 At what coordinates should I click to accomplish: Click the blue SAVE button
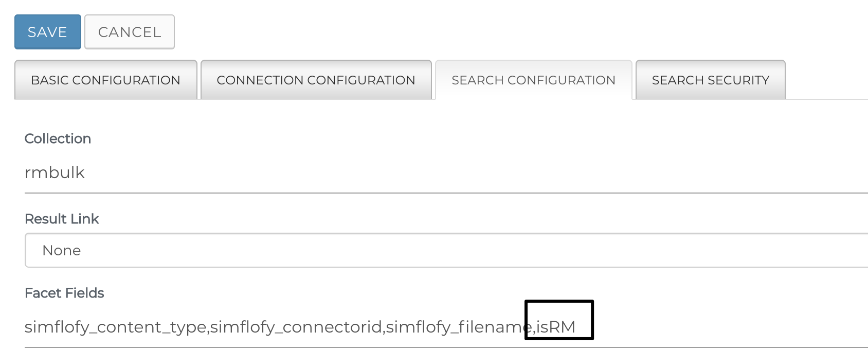[47, 32]
